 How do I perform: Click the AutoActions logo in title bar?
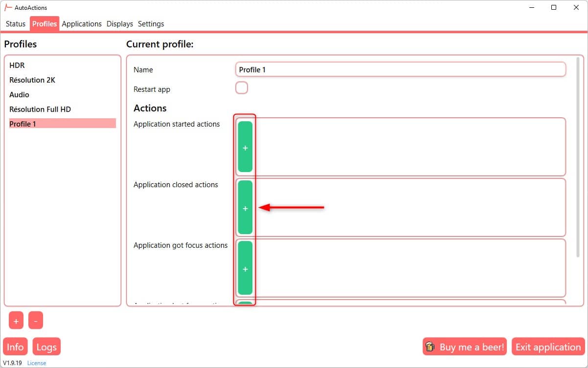click(x=8, y=7)
